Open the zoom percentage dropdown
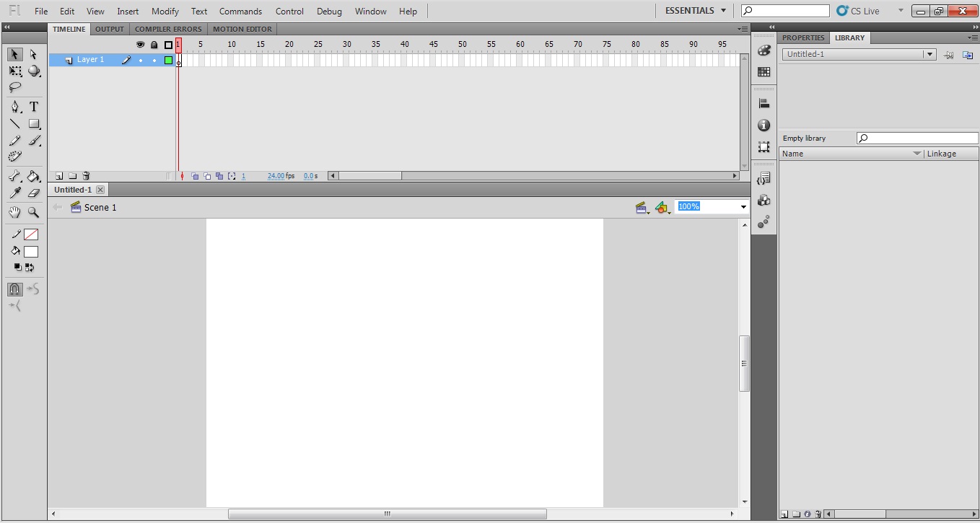980x523 pixels. click(x=743, y=206)
